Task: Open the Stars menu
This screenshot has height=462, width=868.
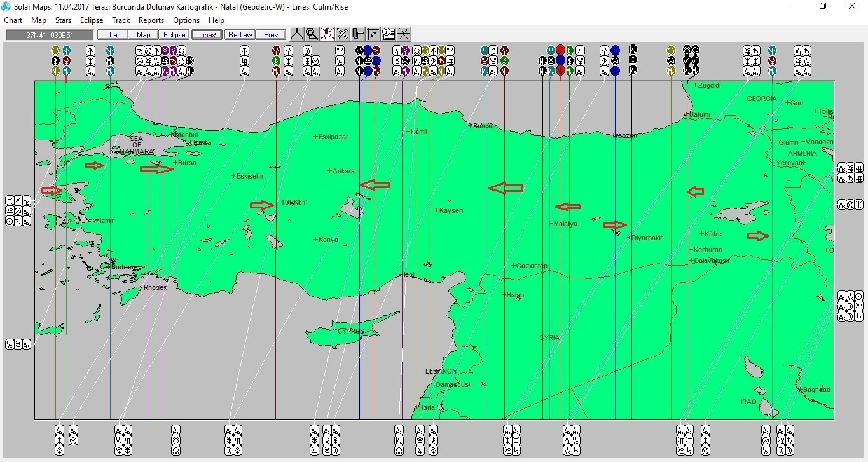Action: coord(63,20)
